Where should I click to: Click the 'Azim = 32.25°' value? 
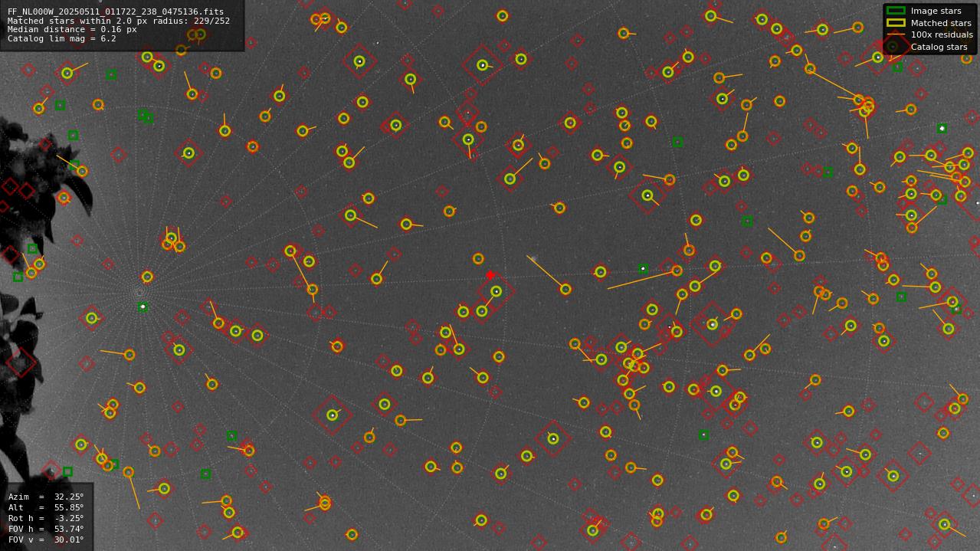[46, 497]
